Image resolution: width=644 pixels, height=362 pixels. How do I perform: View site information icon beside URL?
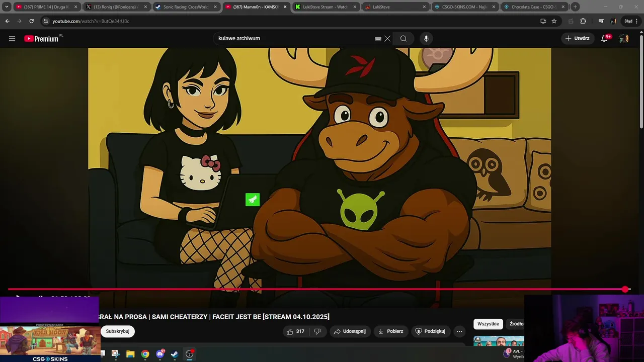[x=46, y=21]
